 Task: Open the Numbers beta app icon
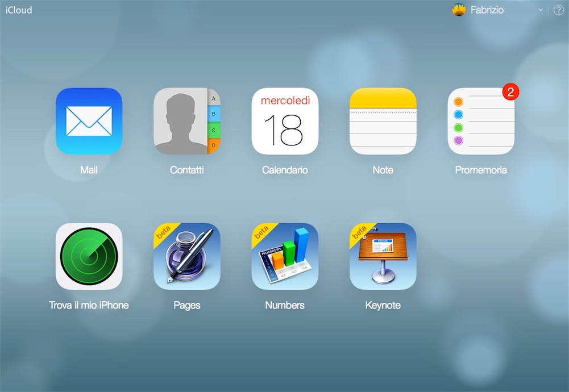coord(285,256)
